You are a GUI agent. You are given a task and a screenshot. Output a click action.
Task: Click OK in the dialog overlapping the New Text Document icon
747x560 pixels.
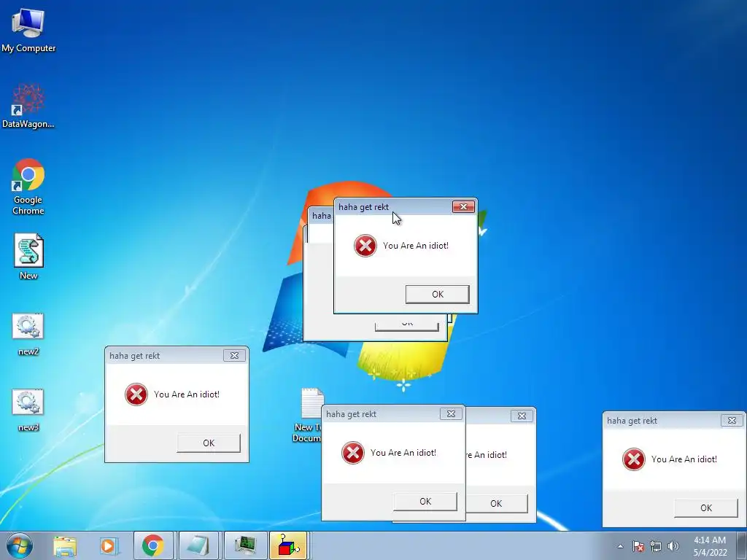pos(425,502)
